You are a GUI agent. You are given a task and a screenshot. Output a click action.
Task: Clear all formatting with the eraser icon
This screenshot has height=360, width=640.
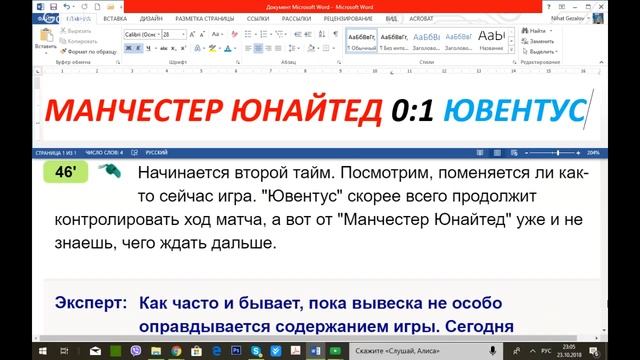[234, 35]
